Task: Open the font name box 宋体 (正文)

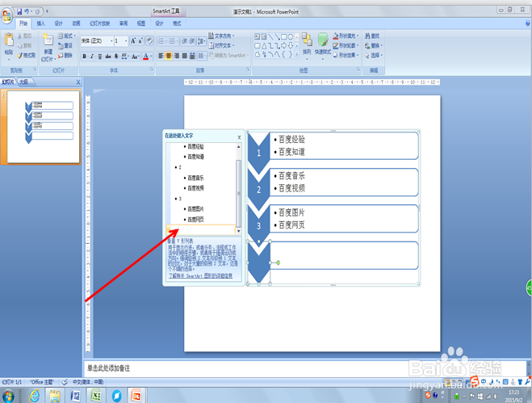Action: click(x=97, y=41)
